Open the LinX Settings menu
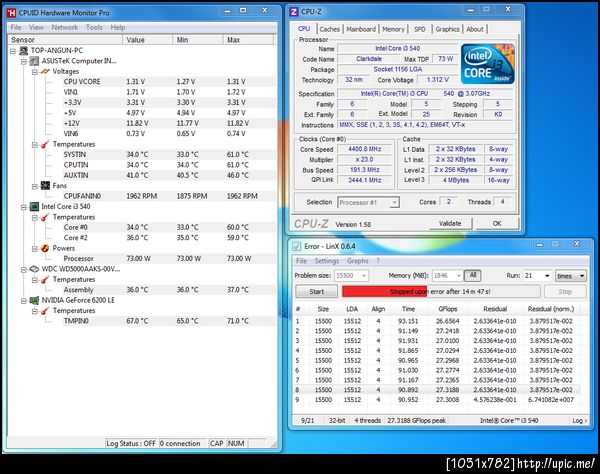The image size is (600, 474). 326,261
